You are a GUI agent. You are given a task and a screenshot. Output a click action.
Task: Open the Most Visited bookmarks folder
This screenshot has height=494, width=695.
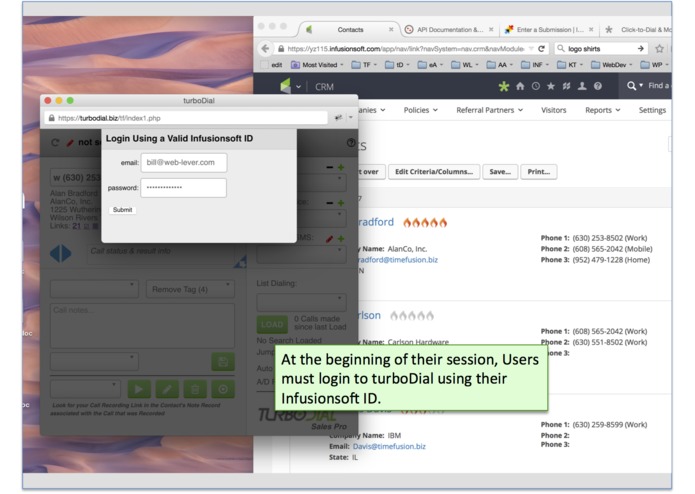[317, 65]
